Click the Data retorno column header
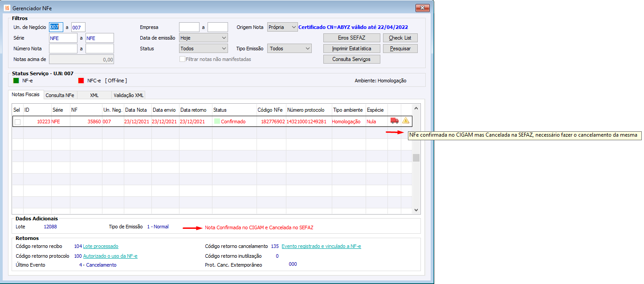The image size is (644, 284). click(x=196, y=110)
